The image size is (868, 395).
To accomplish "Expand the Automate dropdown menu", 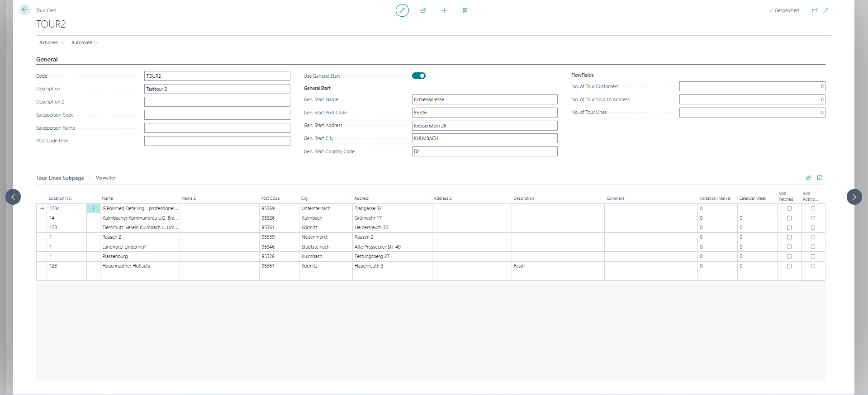I will click(85, 42).
